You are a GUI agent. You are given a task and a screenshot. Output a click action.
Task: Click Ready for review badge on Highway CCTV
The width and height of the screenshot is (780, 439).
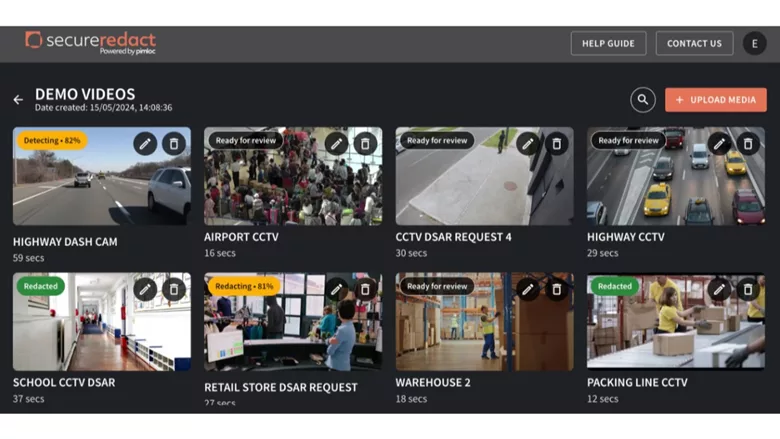coord(628,141)
